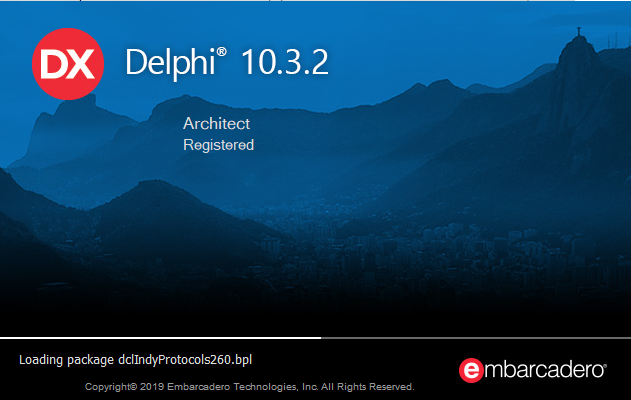Screen dimensions: 631x400
Task: Click the Registered status text
Action: point(219,145)
